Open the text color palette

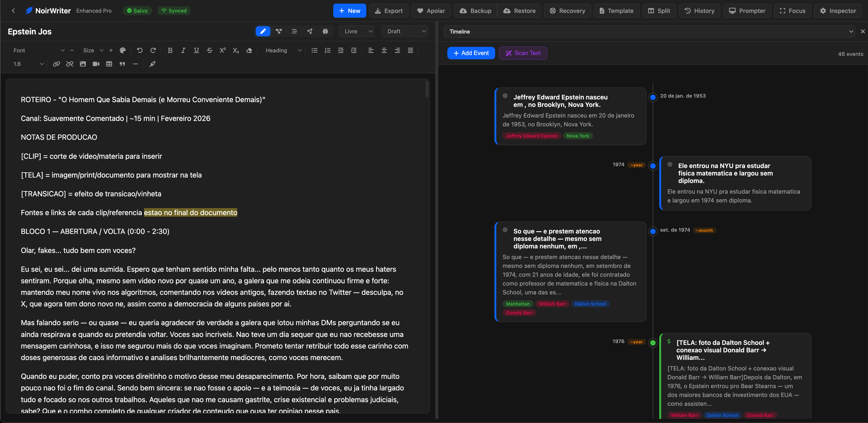(123, 50)
